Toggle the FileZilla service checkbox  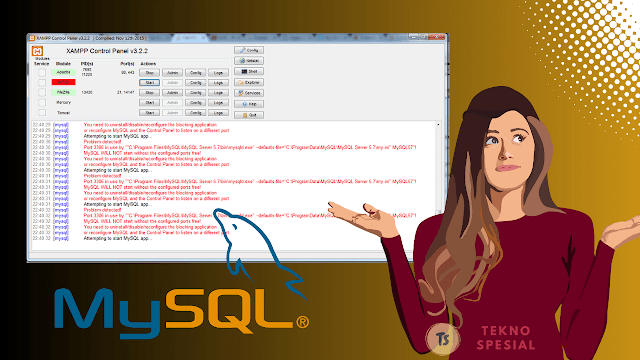42,93
